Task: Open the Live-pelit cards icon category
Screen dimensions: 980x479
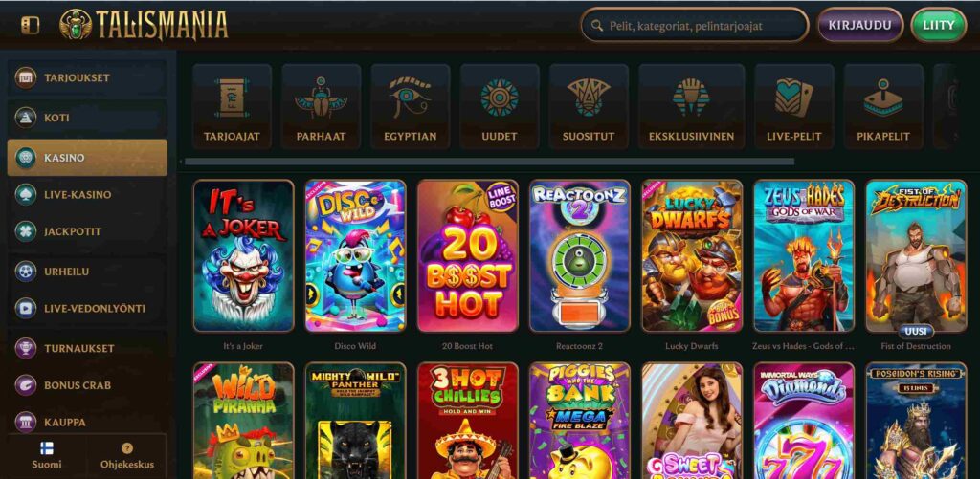Action: tap(794, 107)
